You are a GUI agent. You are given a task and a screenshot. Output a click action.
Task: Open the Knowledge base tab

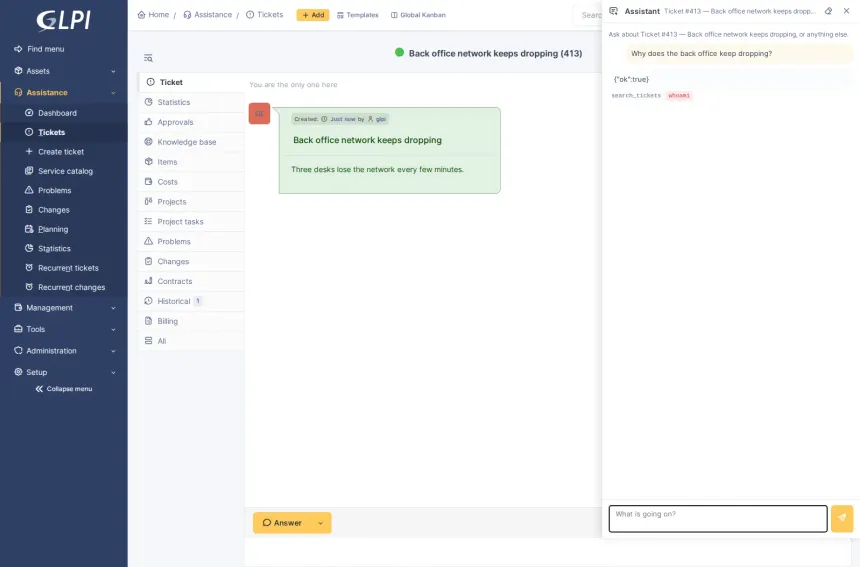pyautogui.click(x=191, y=142)
